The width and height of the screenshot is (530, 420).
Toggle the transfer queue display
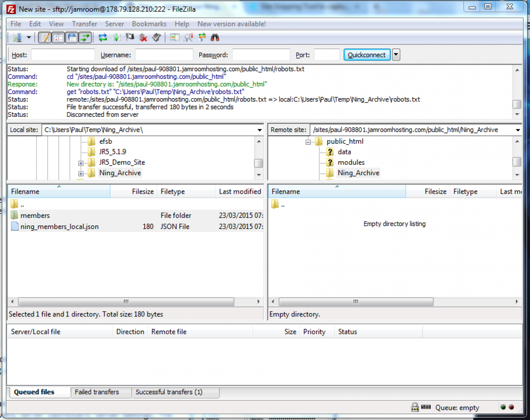(85, 38)
